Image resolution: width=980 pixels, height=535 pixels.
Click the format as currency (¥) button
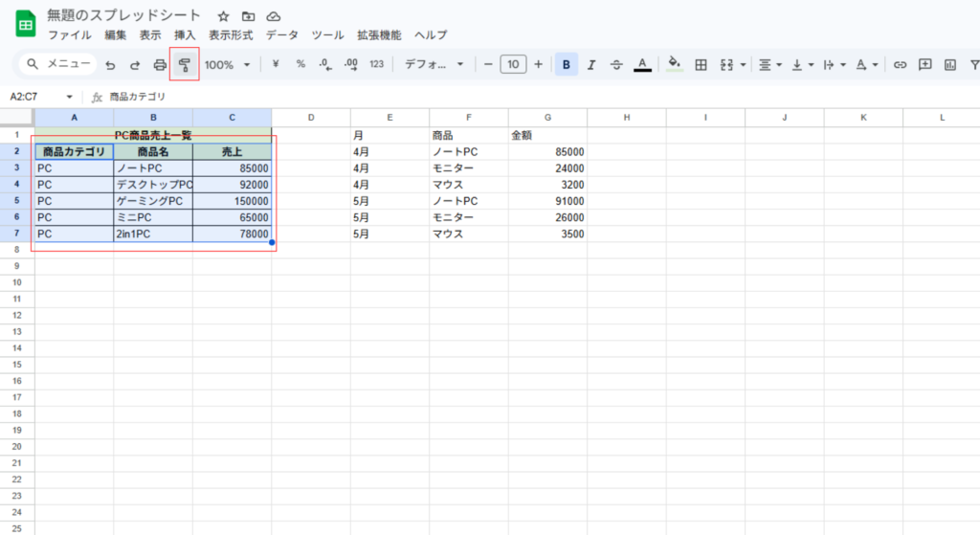(x=276, y=65)
